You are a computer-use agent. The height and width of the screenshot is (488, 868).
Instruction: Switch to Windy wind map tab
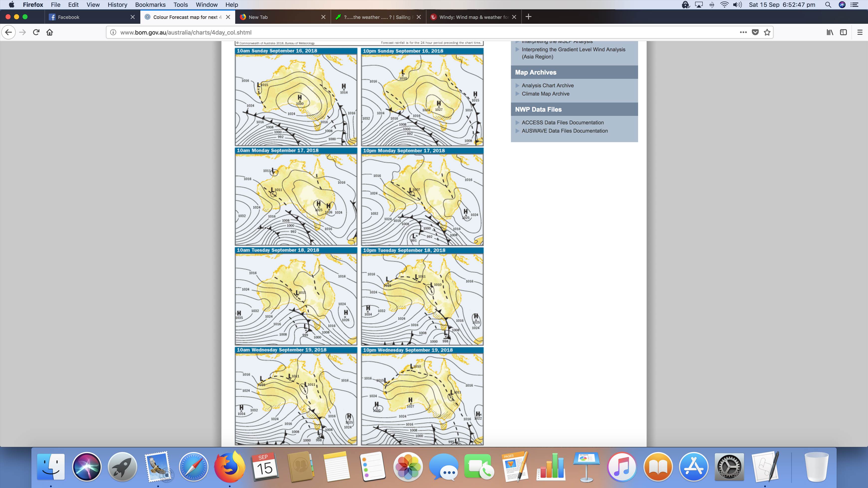coord(472,17)
